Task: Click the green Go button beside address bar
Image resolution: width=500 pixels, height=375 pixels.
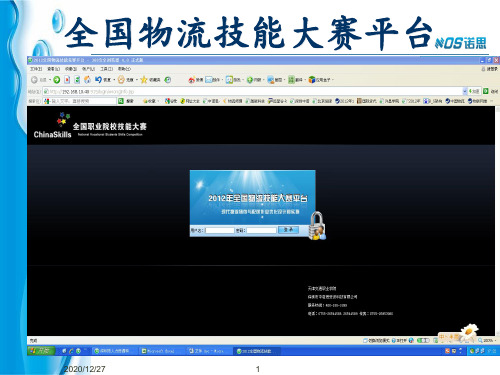Action: (486, 91)
